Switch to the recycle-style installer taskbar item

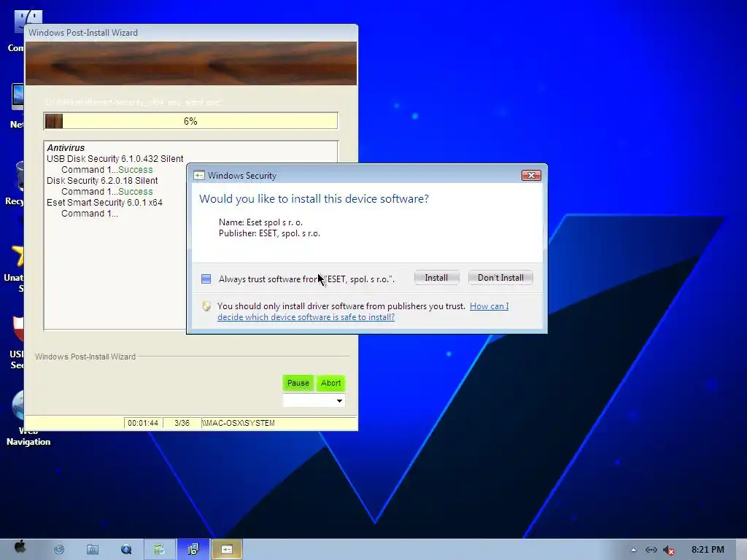click(160, 550)
